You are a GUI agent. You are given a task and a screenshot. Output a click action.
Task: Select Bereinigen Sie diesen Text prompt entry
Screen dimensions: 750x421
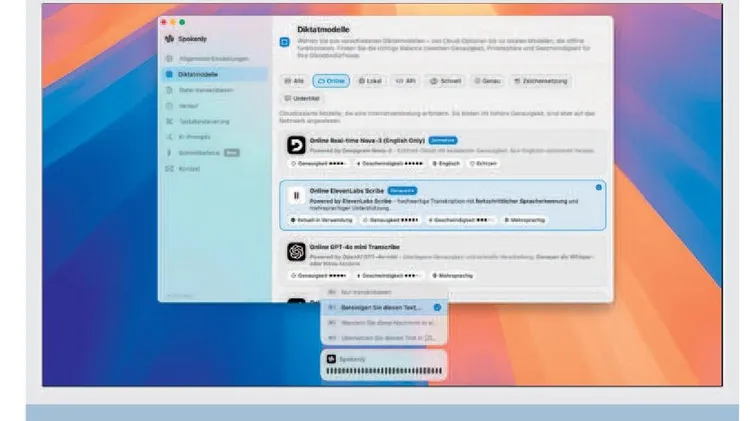tap(384, 308)
